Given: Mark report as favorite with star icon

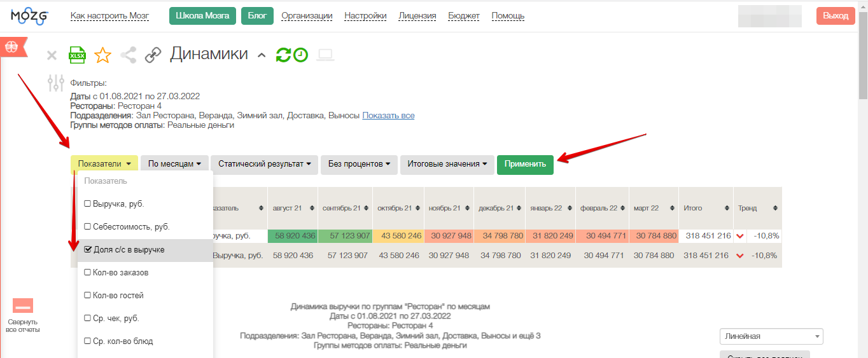Looking at the screenshot, I should click(102, 55).
